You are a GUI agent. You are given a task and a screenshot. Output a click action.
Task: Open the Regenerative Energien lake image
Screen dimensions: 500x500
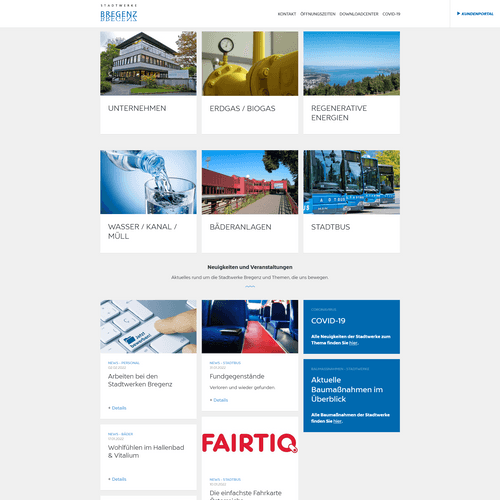click(352, 63)
